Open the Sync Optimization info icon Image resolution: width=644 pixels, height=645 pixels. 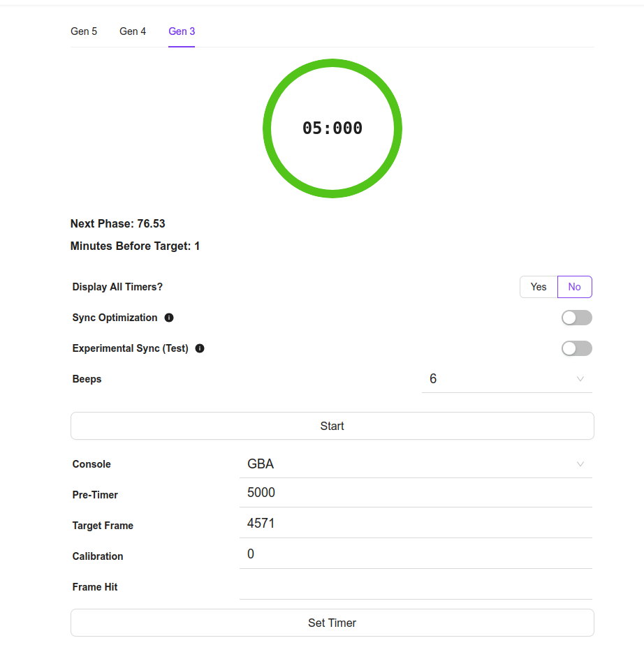click(169, 318)
